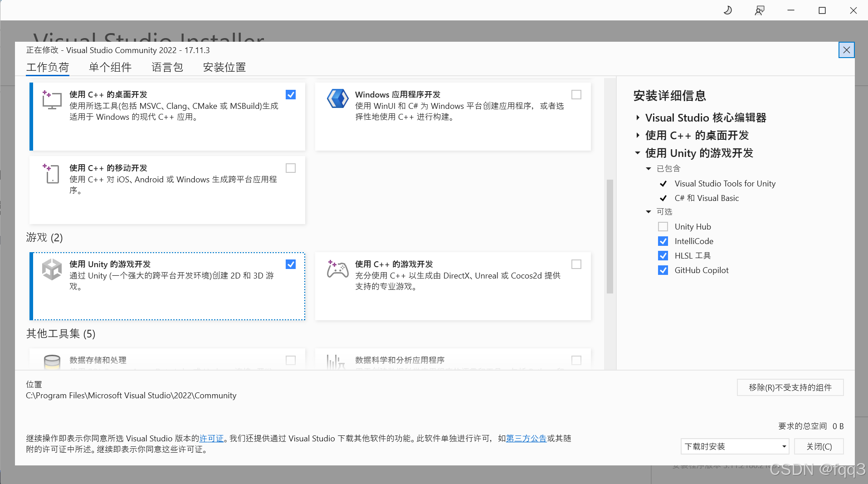Collapse the 已包含 section
This screenshot has height=484, width=868.
pyautogui.click(x=649, y=168)
